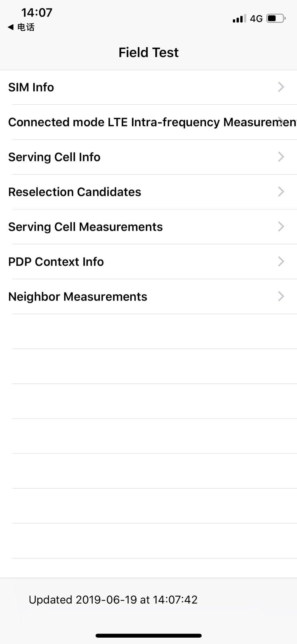
Task: Tap the Updated timestamp text at the bottom
Action: coord(113,600)
